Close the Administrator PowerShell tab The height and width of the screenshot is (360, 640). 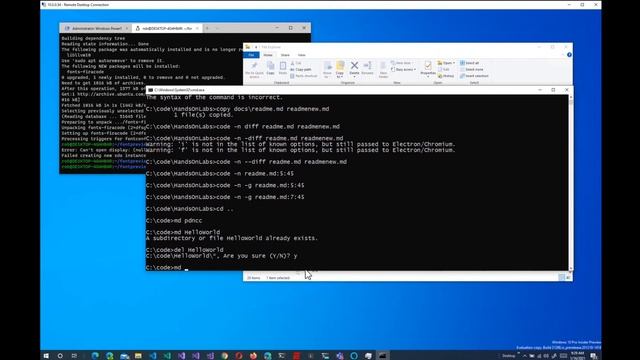pyautogui.click(x=127, y=28)
